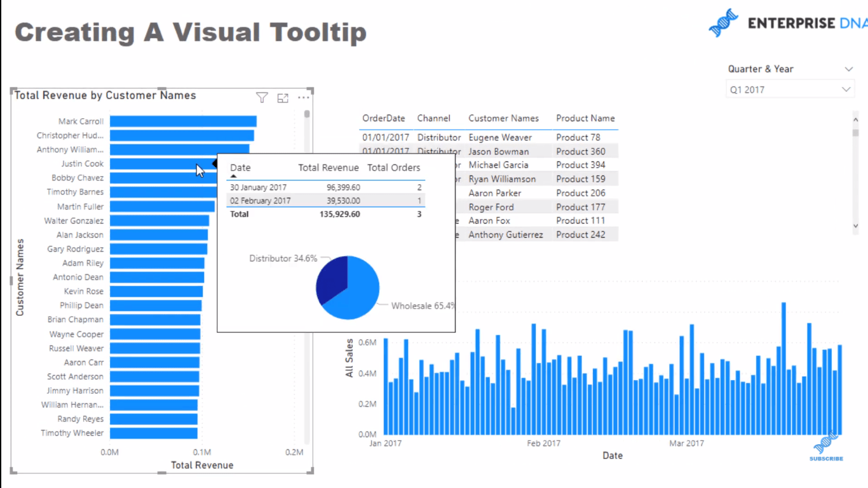This screenshot has height=488, width=868.
Task: Select the Walter Gonzalez bar
Action: click(x=159, y=220)
